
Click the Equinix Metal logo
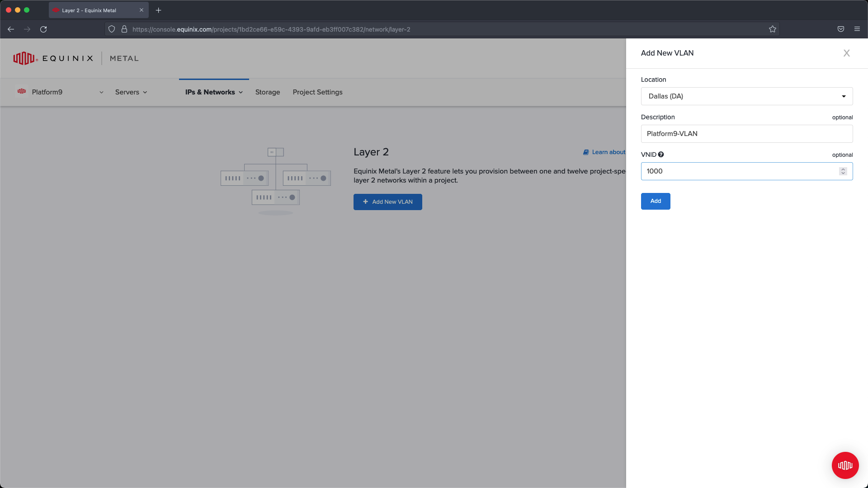point(75,58)
